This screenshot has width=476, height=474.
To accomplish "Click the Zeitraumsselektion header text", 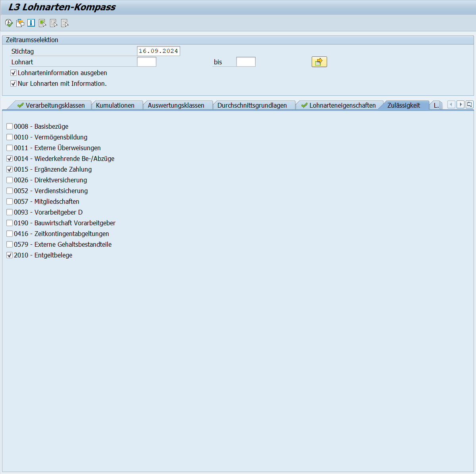I will pos(32,40).
